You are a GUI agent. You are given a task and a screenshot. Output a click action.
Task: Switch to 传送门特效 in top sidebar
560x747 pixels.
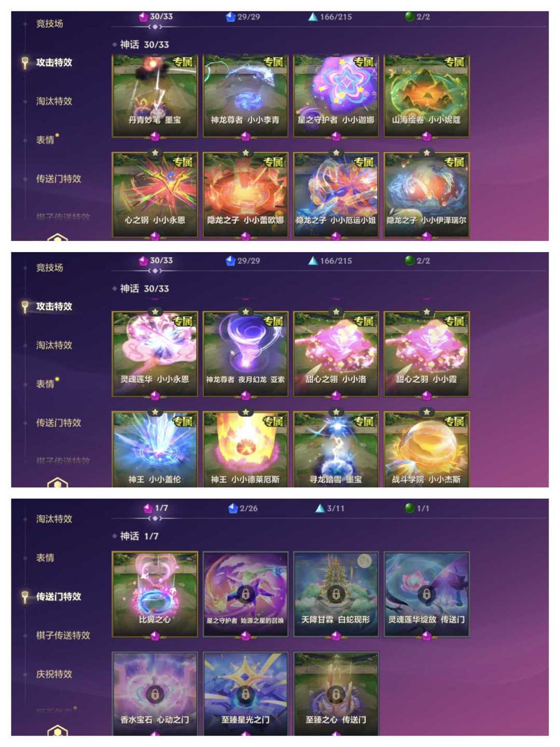[x=59, y=178]
